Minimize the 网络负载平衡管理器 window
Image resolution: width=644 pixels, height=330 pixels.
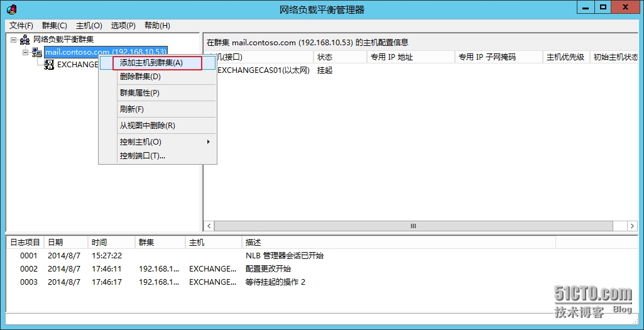click(x=586, y=8)
